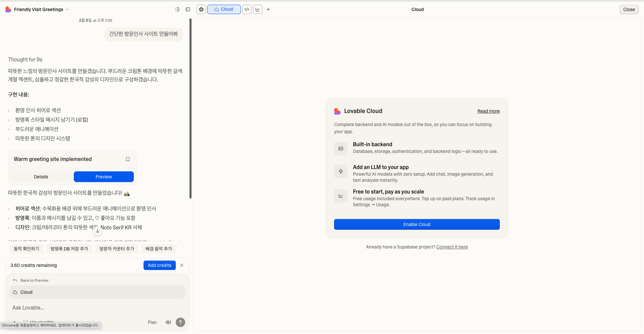Click the blue Preview button
This screenshot has width=644, height=334.
[104, 177]
